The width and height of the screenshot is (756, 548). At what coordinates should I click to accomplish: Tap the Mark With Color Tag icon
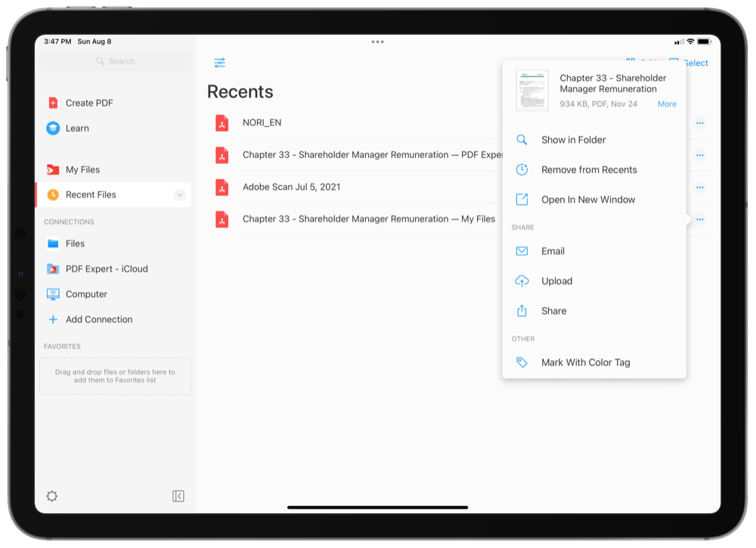522,362
